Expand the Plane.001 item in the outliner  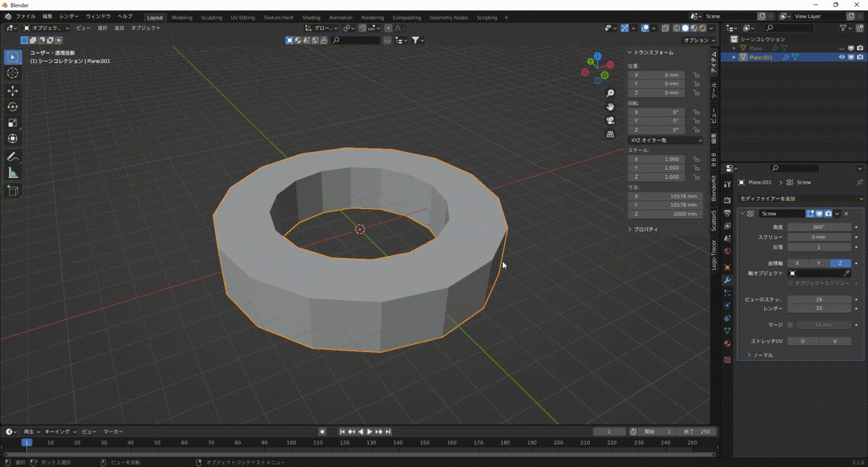tap(734, 57)
